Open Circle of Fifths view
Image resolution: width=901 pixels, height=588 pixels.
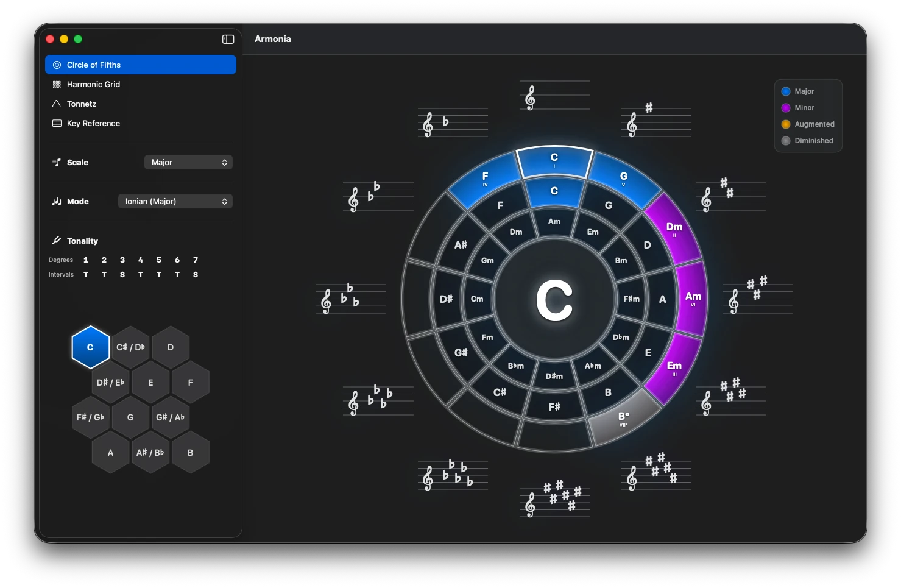tap(141, 65)
